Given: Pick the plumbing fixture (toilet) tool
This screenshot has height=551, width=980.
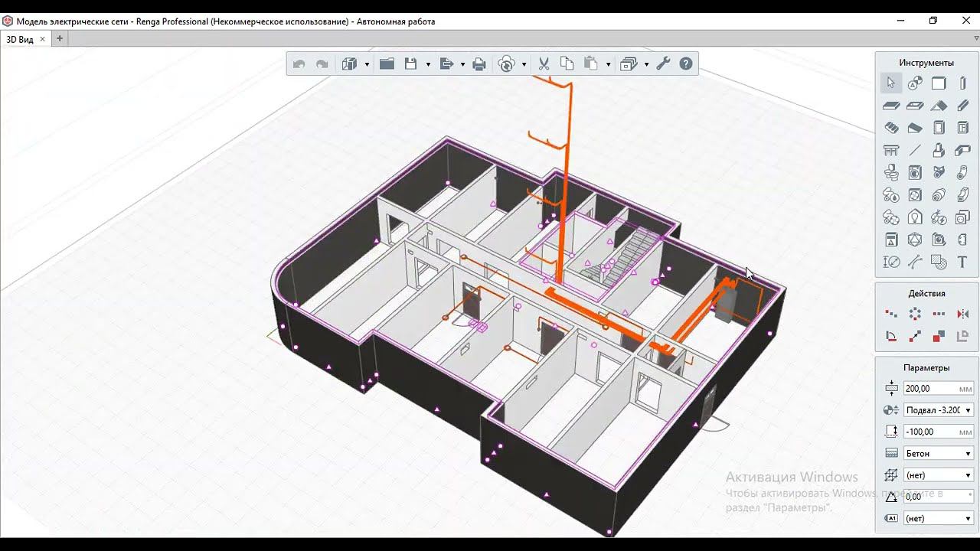Looking at the screenshot, I should click(x=891, y=173).
